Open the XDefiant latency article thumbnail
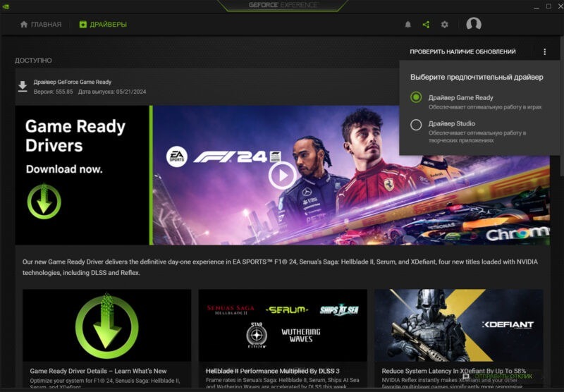This screenshot has width=564, height=392. (x=458, y=325)
